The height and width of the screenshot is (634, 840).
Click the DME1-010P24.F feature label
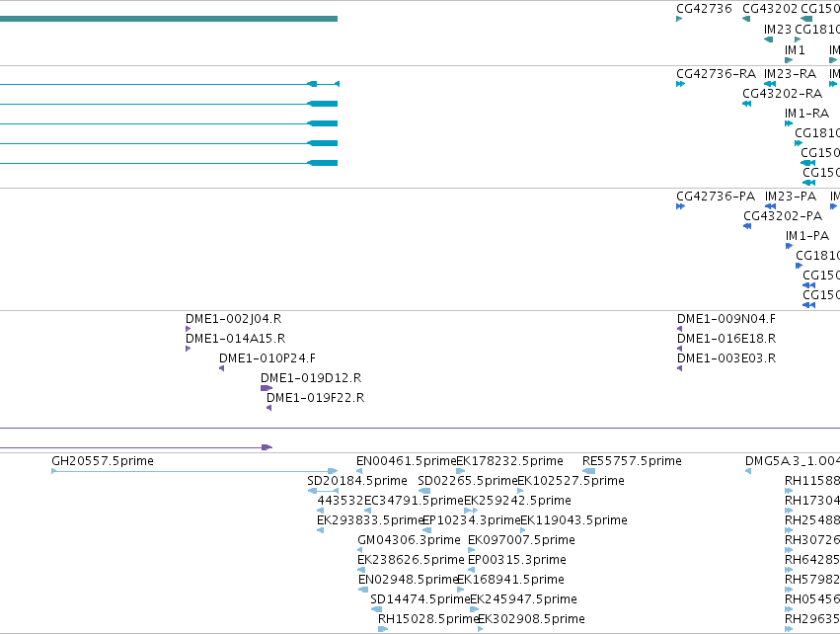(x=267, y=358)
